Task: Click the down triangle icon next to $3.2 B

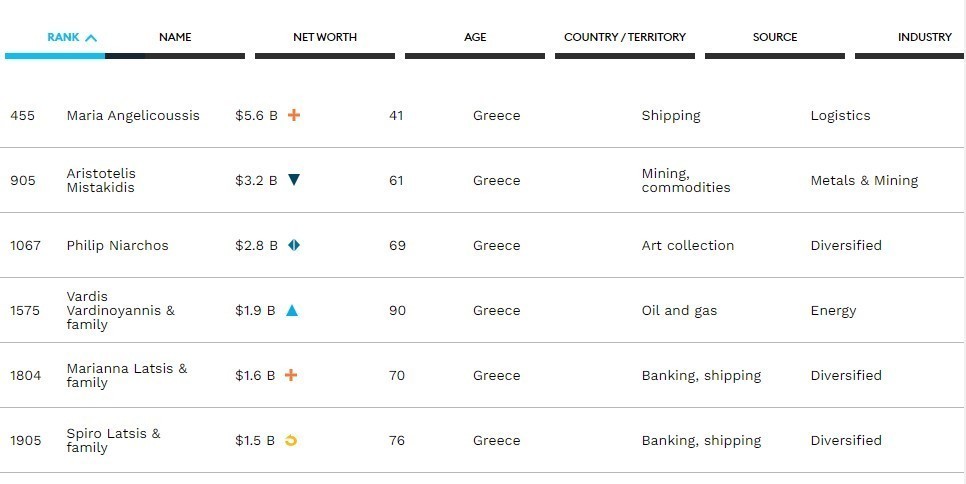Action: point(294,180)
